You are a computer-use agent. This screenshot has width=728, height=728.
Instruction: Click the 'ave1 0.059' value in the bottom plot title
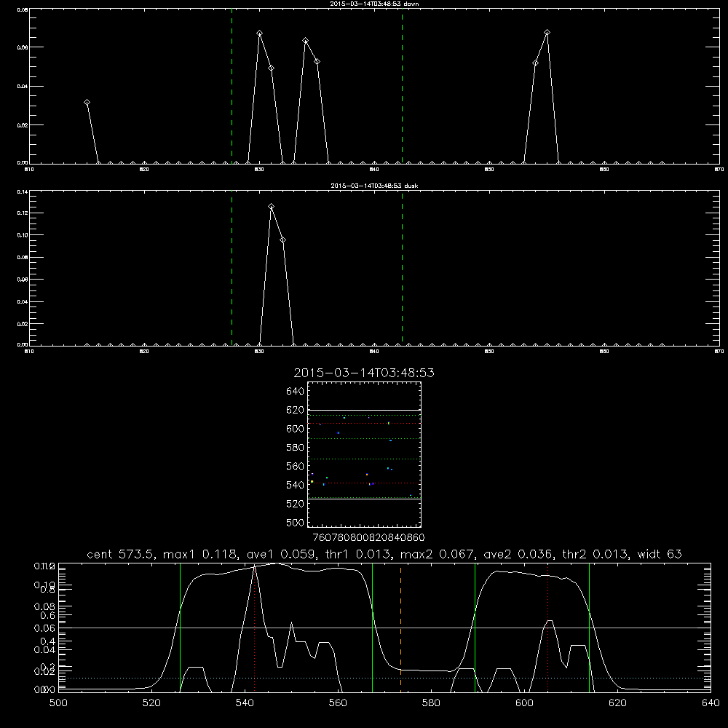pos(281,554)
